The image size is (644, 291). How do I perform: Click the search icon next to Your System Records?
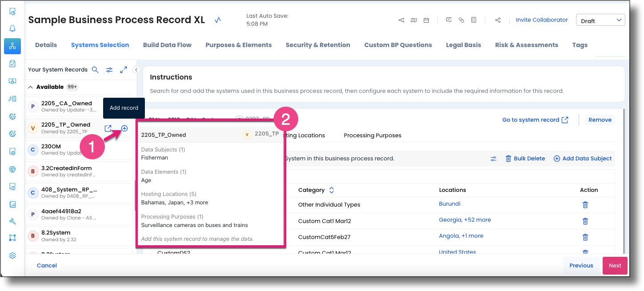click(95, 69)
